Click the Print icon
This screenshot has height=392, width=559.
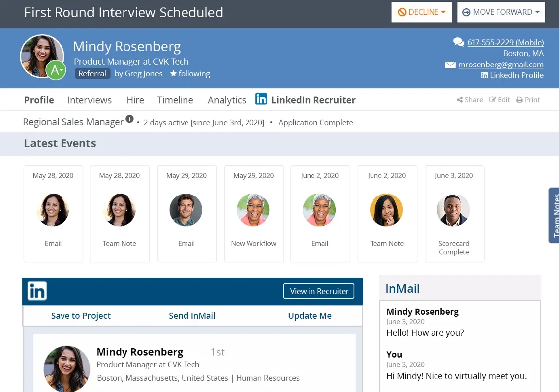[x=520, y=99]
